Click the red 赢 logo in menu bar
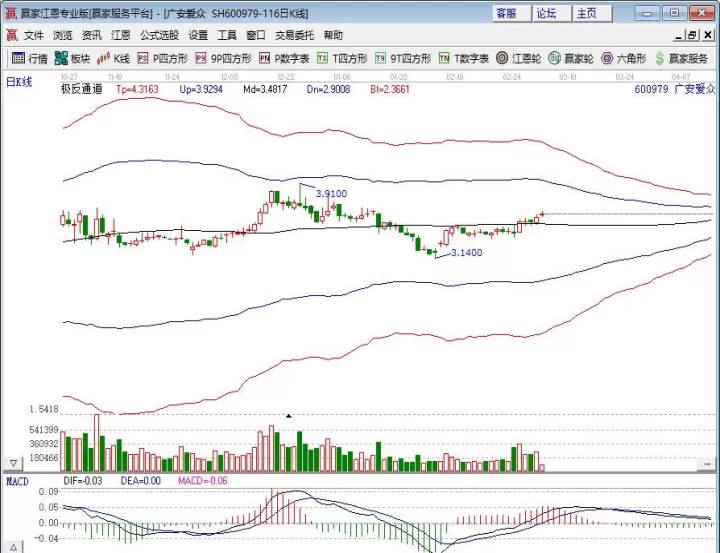The width and height of the screenshot is (720, 553). point(11,35)
